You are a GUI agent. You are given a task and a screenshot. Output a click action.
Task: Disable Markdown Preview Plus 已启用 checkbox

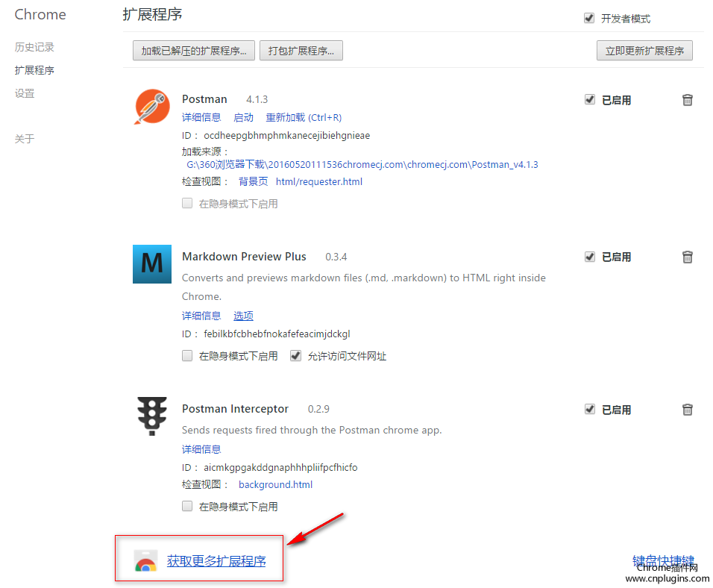tap(590, 257)
